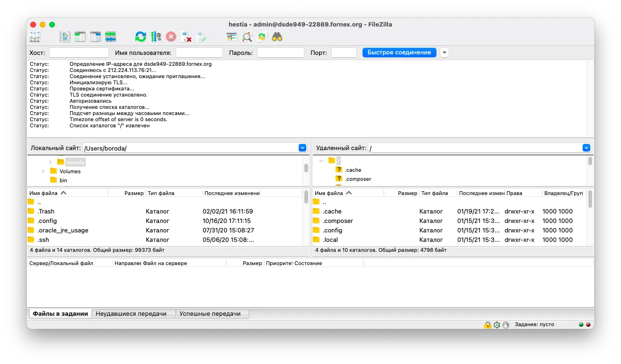621x364 pixels.
Task: Disconnect from the current server icon
Action: coord(186,36)
